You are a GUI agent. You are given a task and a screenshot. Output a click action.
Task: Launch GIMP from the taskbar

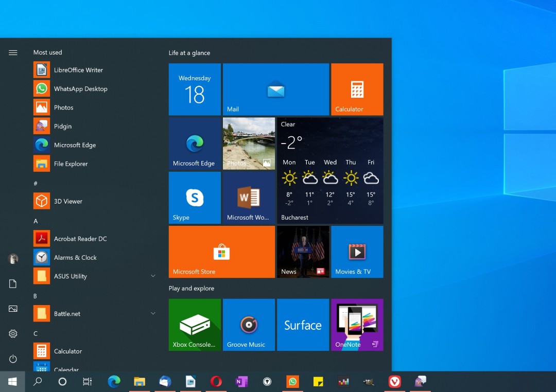369,381
